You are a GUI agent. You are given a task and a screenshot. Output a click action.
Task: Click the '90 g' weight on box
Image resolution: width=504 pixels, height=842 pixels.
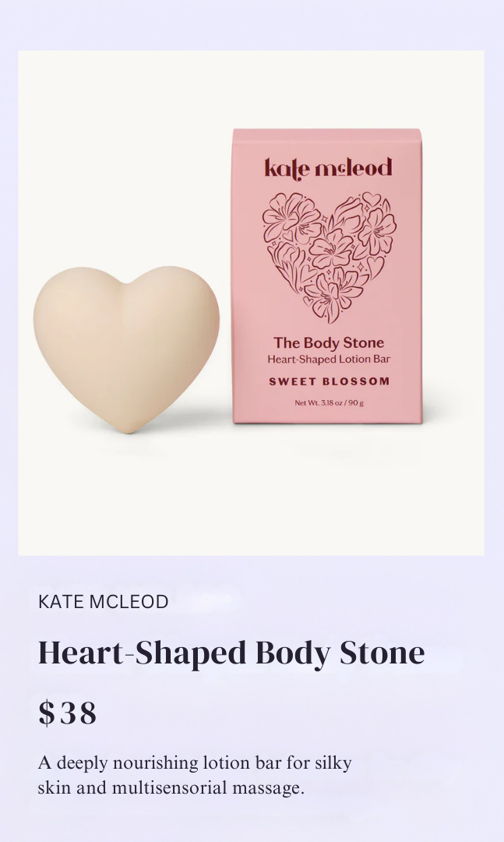356,403
